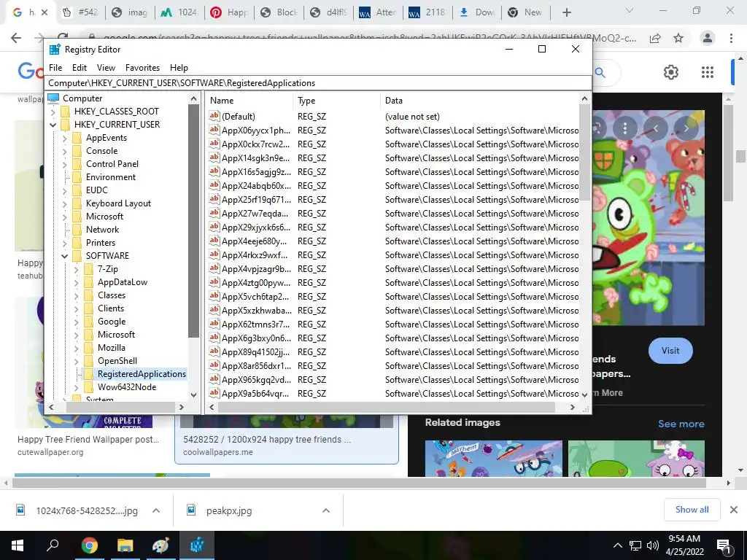Select the AppX24abqb60x value name
This screenshot has width=747, height=560.
[256, 186]
